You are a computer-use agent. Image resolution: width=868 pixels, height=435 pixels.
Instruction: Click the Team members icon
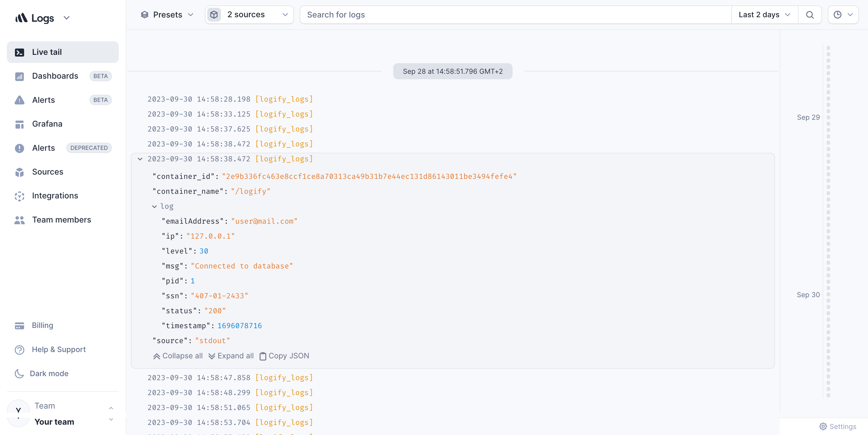point(20,219)
